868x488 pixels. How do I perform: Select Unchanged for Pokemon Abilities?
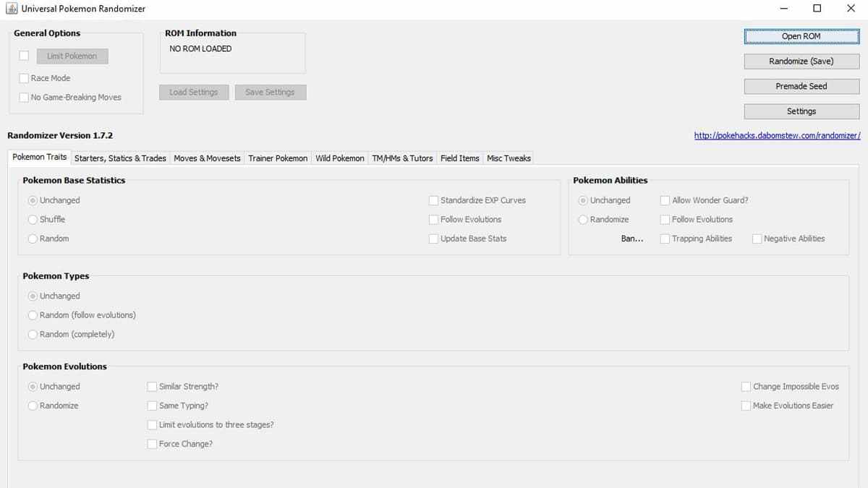tap(583, 200)
